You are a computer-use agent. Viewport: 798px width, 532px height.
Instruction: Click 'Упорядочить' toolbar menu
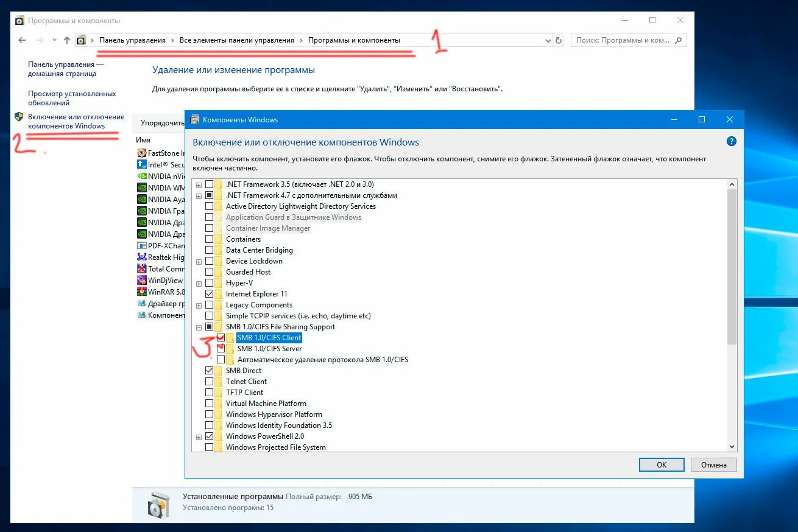(x=163, y=123)
